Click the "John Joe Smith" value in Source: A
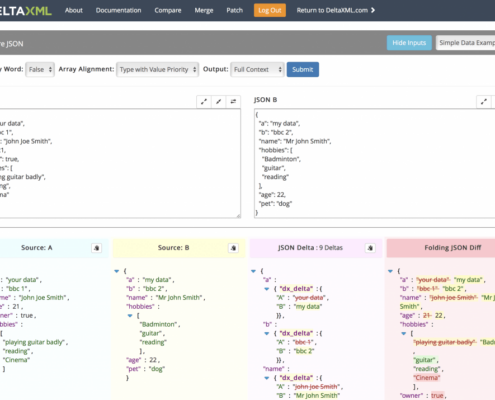Image resolution: width=495 pixels, height=400 pixels. [x=43, y=298]
